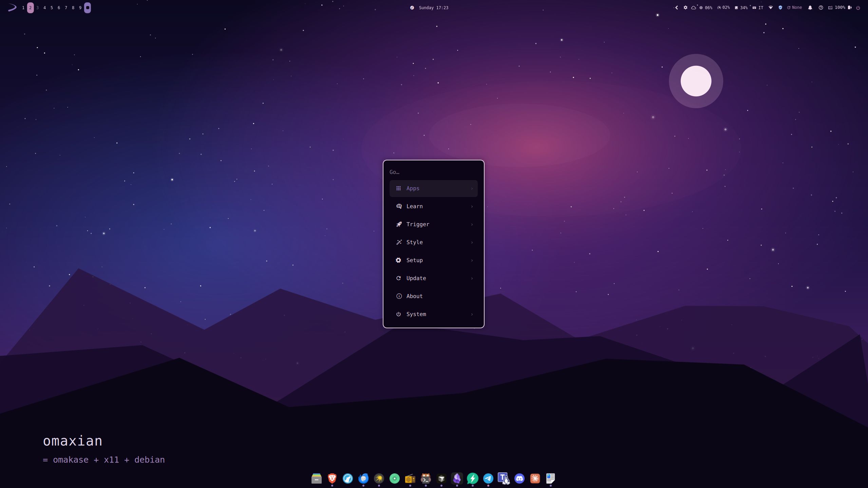Click the IT keyboard layout indicator
This screenshot has width=868, height=488.
pos(758,7)
